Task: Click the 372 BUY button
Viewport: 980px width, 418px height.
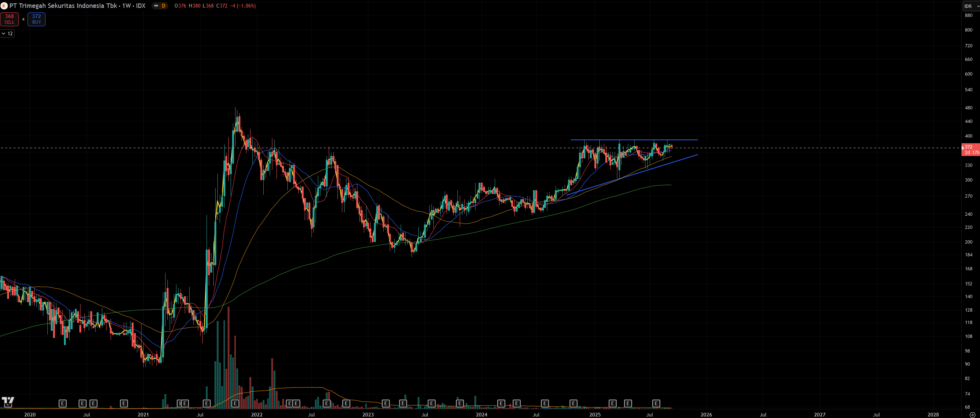Action: click(36, 19)
